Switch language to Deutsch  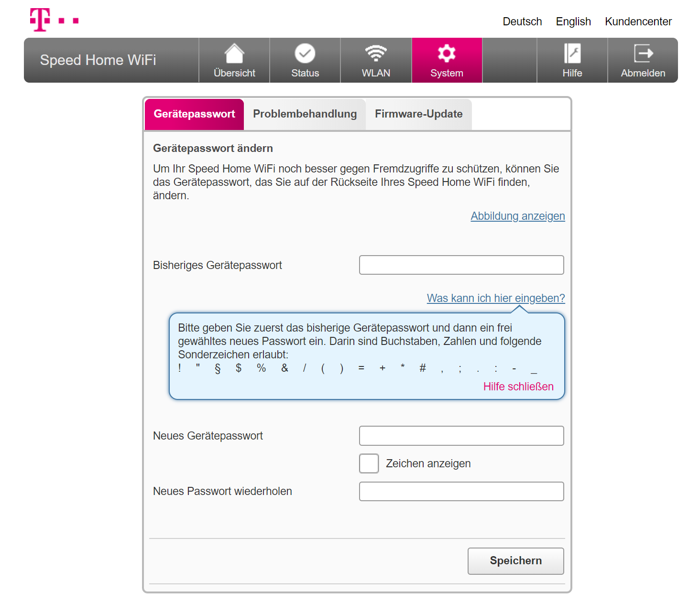point(522,22)
